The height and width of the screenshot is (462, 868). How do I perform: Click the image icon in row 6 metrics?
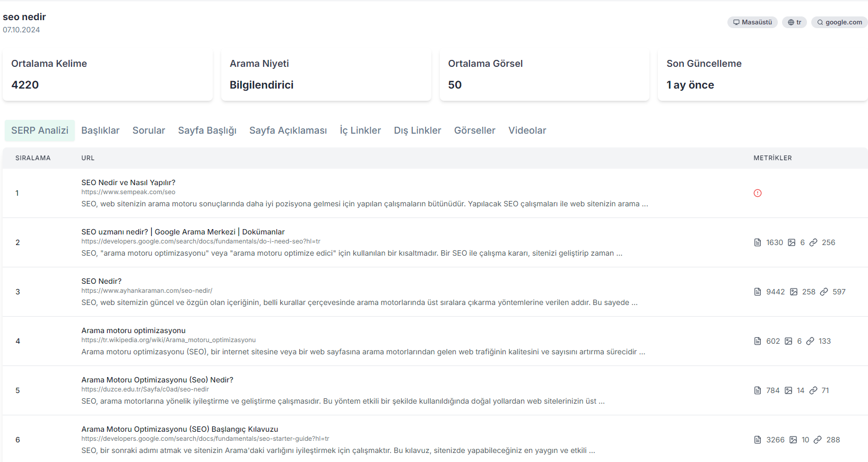(793, 440)
